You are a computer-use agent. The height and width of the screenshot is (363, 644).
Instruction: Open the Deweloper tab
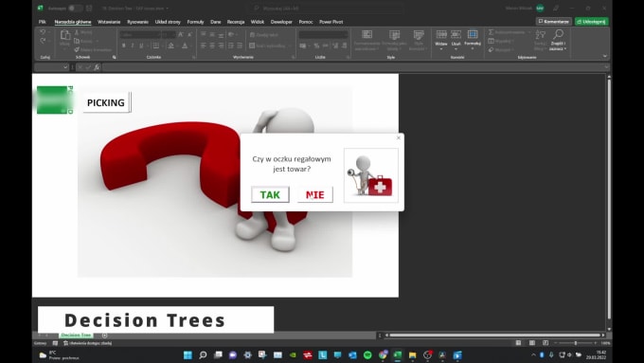click(x=281, y=22)
